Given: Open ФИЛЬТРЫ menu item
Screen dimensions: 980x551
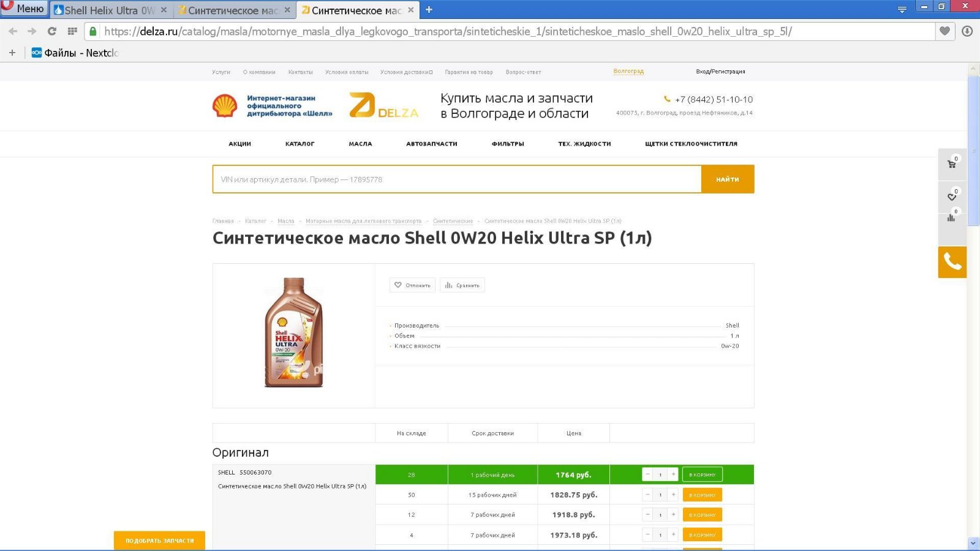Looking at the screenshot, I should [508, 144].
